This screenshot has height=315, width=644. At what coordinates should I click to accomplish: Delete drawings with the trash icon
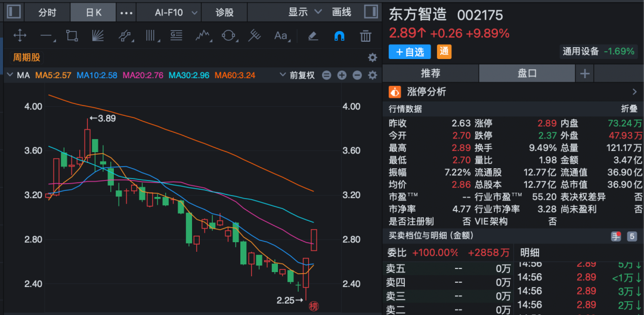pos(366,36)
